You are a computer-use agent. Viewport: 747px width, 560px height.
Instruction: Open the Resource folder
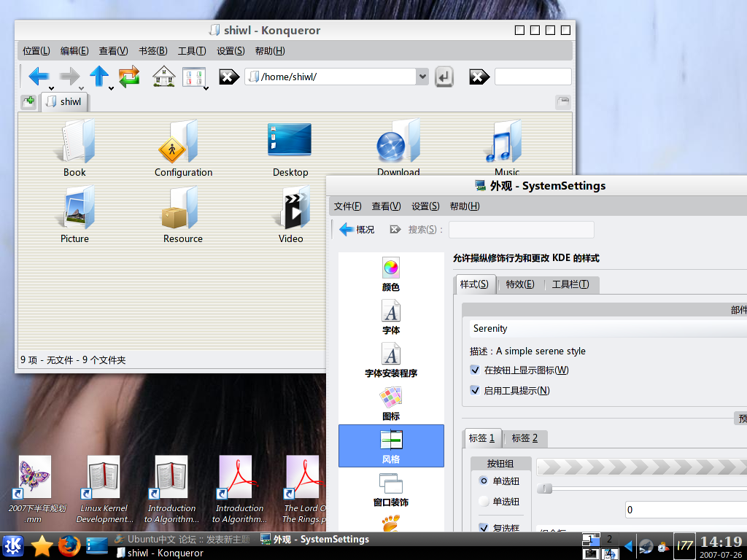183,215
